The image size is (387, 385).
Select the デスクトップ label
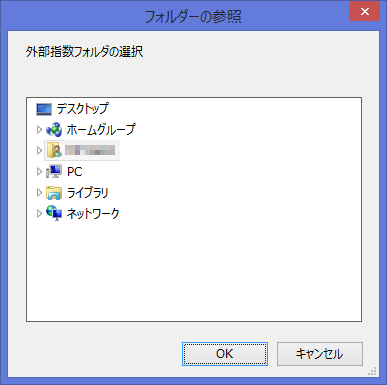tap(82, 109)
